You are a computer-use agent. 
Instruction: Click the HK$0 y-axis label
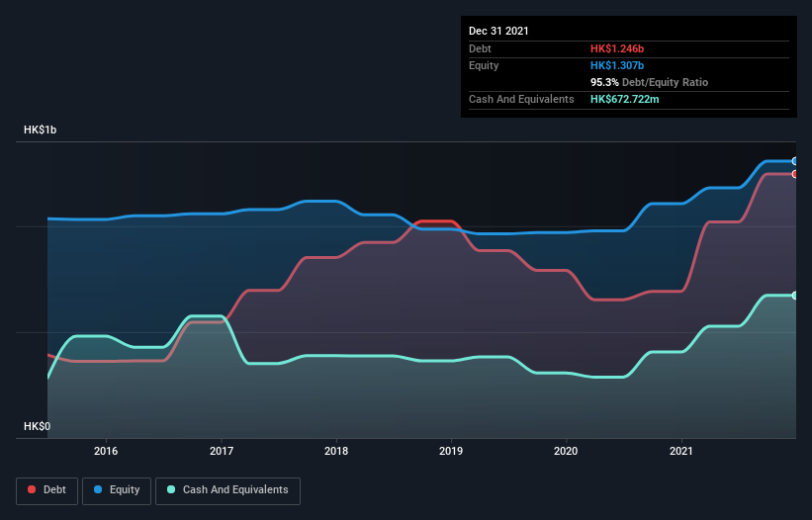pyautogui.click(x=38, y=426)
